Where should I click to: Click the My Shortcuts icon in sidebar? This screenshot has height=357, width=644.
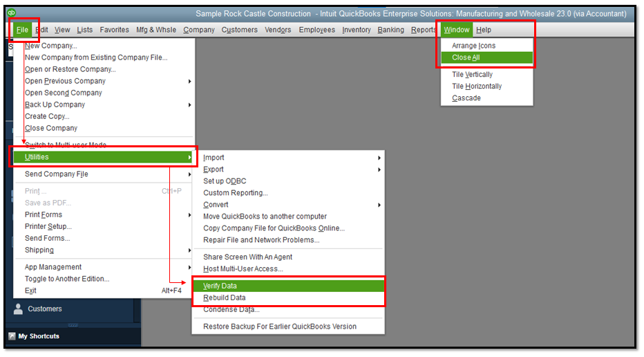12,336
